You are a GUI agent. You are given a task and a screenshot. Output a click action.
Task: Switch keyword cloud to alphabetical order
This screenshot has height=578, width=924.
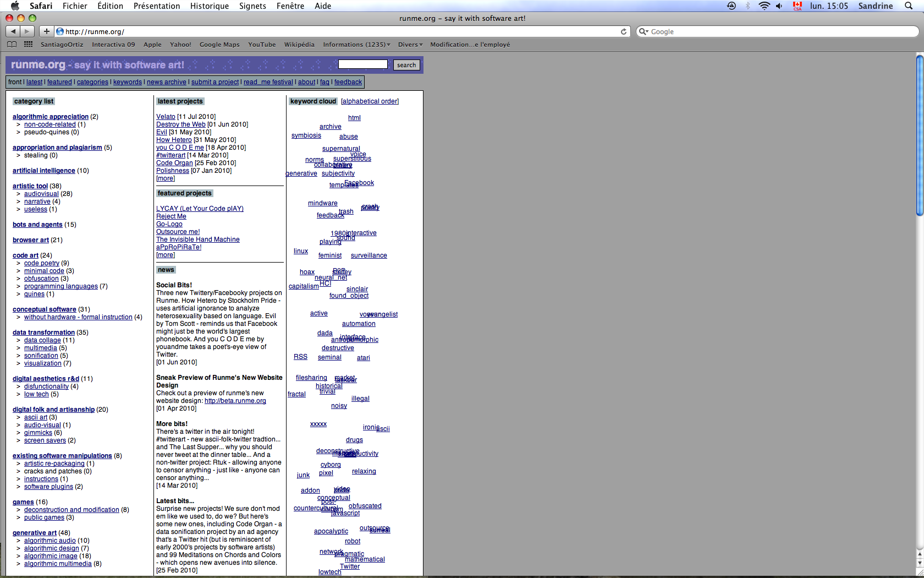(370, 101)
